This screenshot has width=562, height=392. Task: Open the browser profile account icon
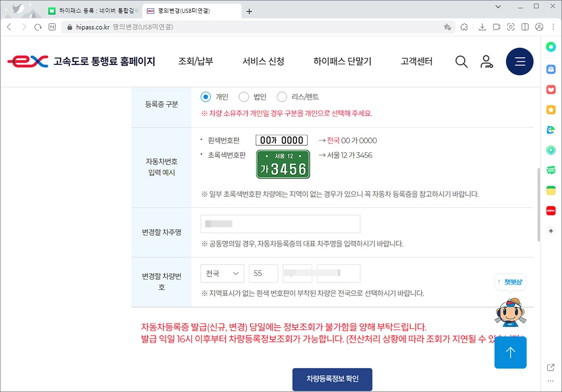(539, 27)
